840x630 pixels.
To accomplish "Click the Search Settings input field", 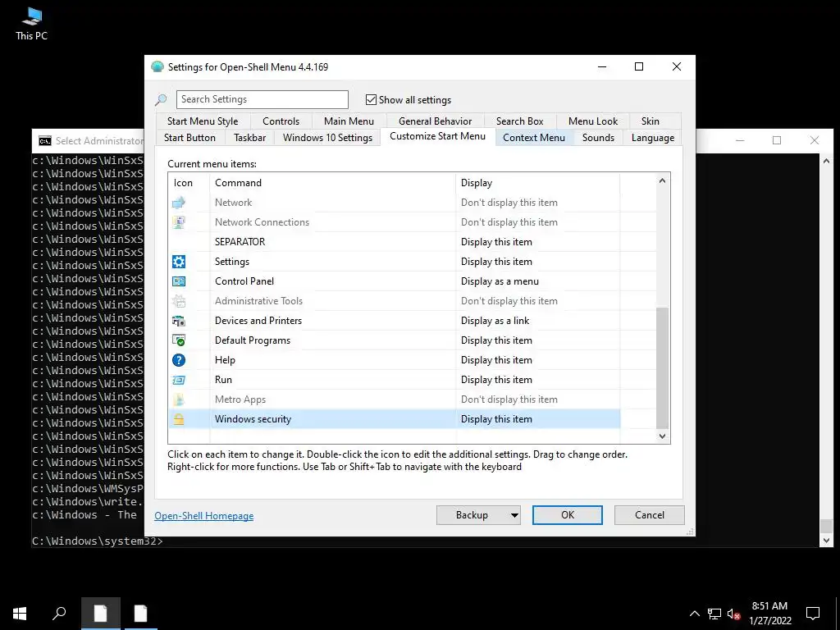I will point(262,99).
